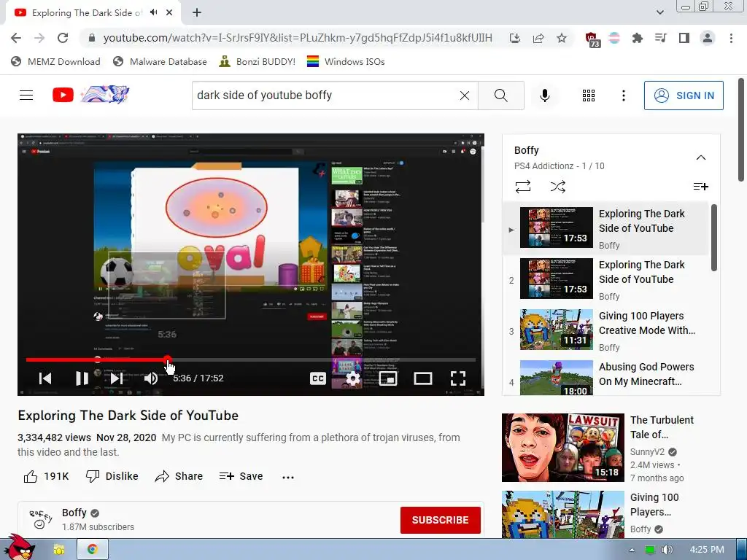The image size is (747, 560).
Task: Subscribe to Boffy channel
Action: pyautogui.click(x=440, y=520)
